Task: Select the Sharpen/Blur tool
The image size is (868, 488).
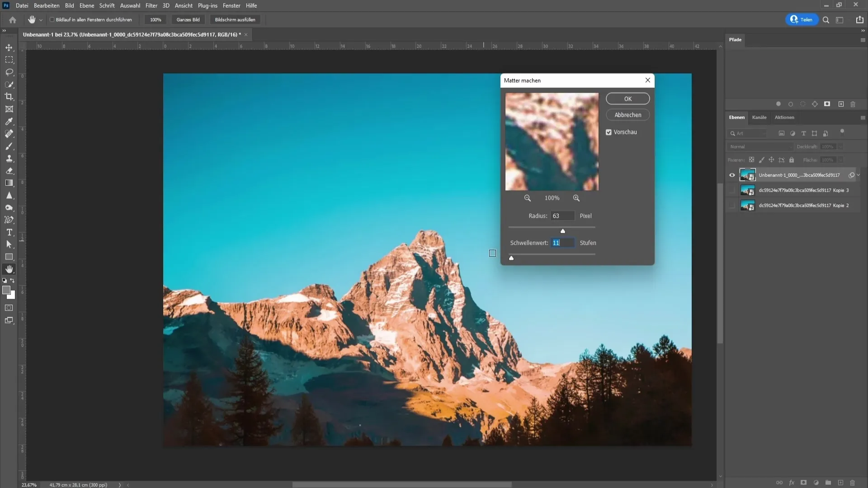Action: pos(9,196)
